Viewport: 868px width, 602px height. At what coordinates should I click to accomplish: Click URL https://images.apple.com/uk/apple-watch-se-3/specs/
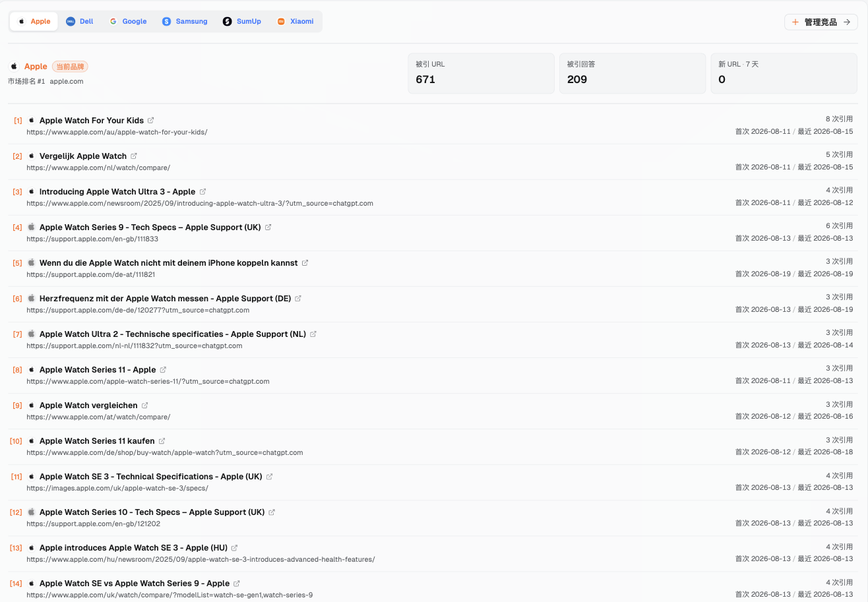click(x=117, y=488)
